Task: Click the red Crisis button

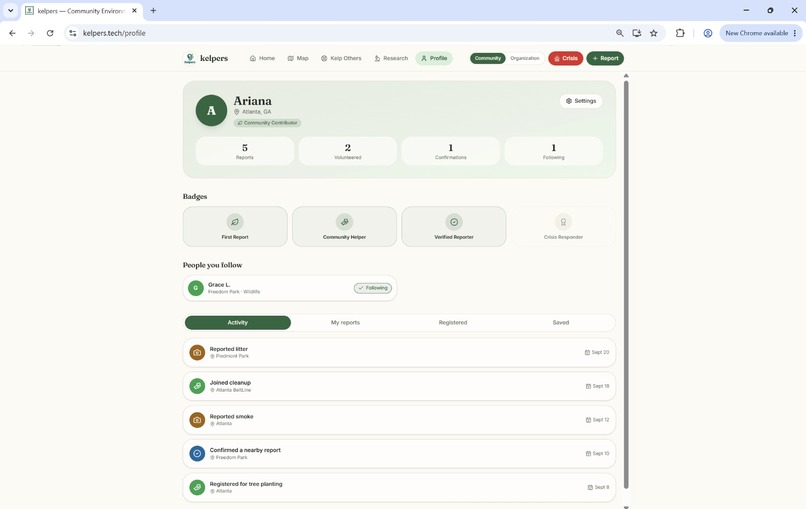Action: click(565, 58)
